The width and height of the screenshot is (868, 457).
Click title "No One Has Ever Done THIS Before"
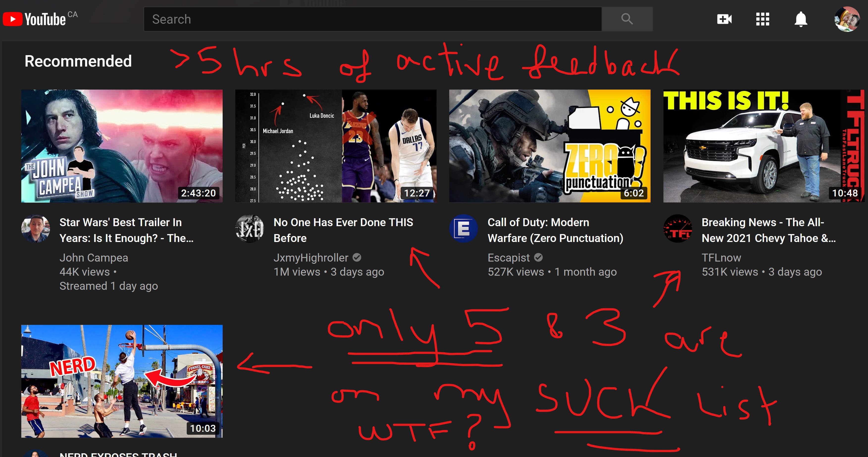(343, 230)
